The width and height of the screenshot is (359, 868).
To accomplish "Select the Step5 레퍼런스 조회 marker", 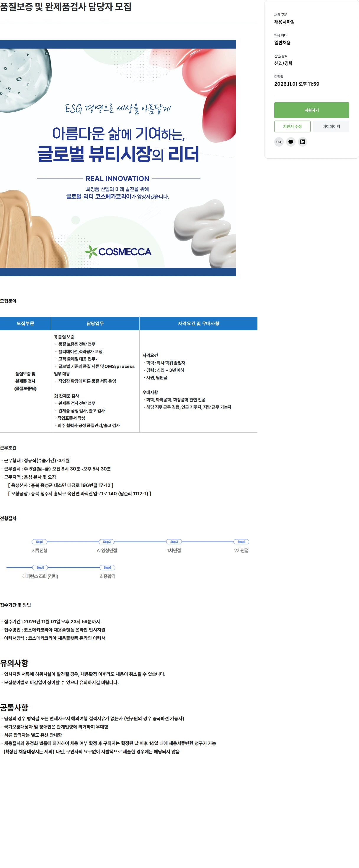I will click(x=40, y=568).
